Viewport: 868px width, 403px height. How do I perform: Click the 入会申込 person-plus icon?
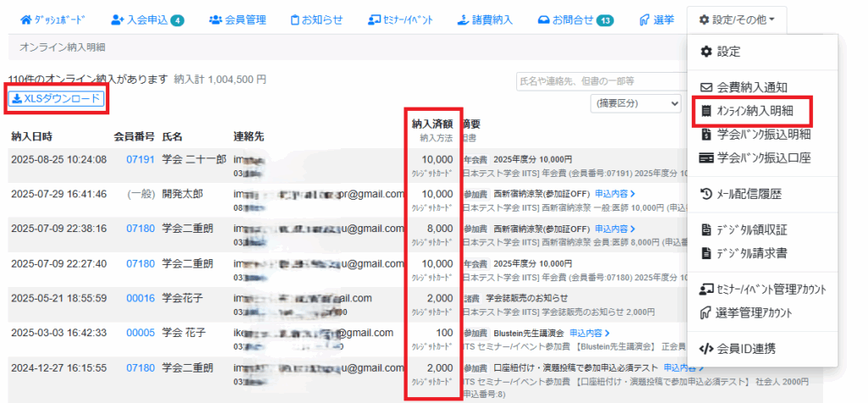(x=117, y=19)
